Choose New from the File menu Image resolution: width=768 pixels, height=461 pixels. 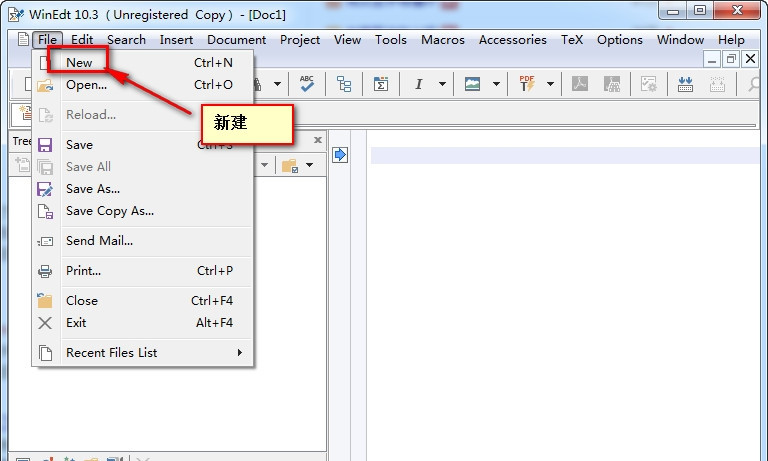coord(142,63)
